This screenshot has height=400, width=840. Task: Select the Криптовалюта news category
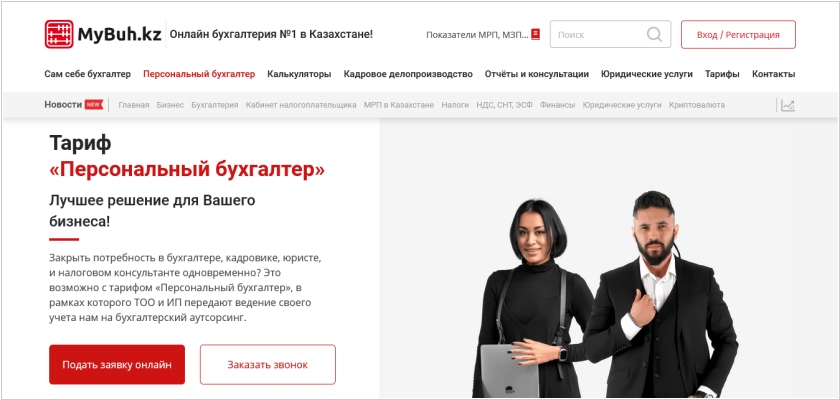coord(696,105)
